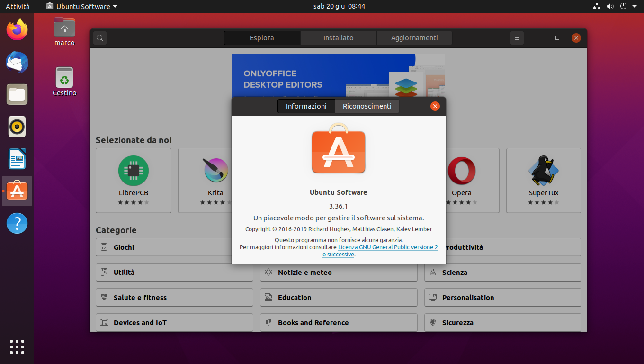Open Thunderbird from the dock
Screen dimensions: 644x364
(x=17, y=62)
